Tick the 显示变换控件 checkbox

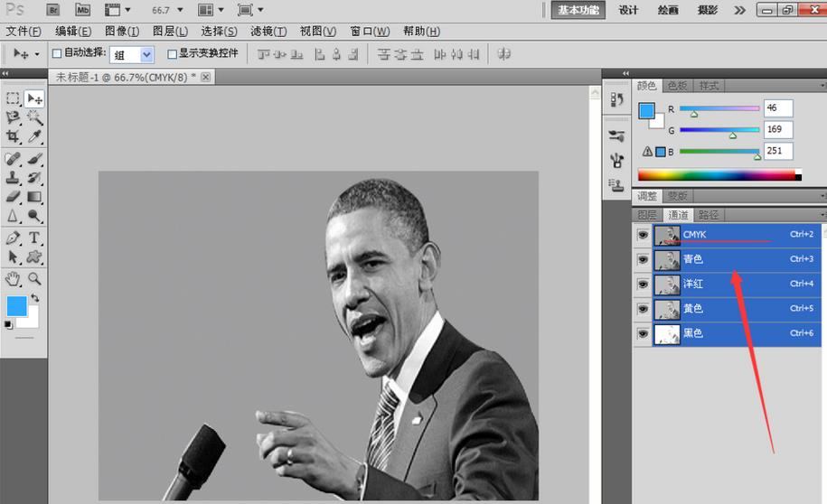coord(172,53)
